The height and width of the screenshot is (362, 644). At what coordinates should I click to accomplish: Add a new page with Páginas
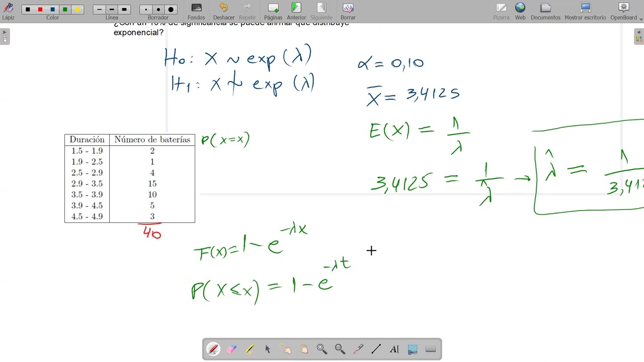coord(273,11)
